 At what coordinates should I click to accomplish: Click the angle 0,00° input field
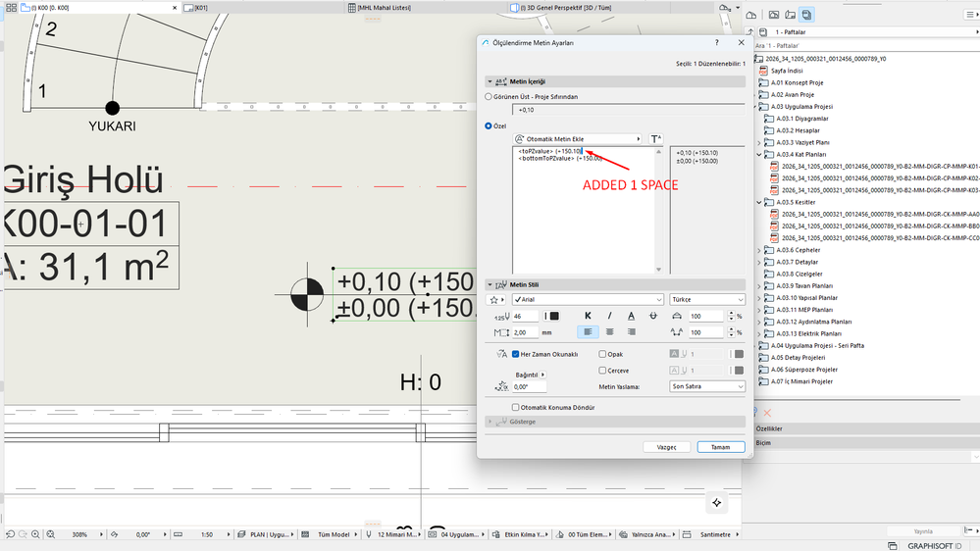pyautogui.click(x=529, y=386)
